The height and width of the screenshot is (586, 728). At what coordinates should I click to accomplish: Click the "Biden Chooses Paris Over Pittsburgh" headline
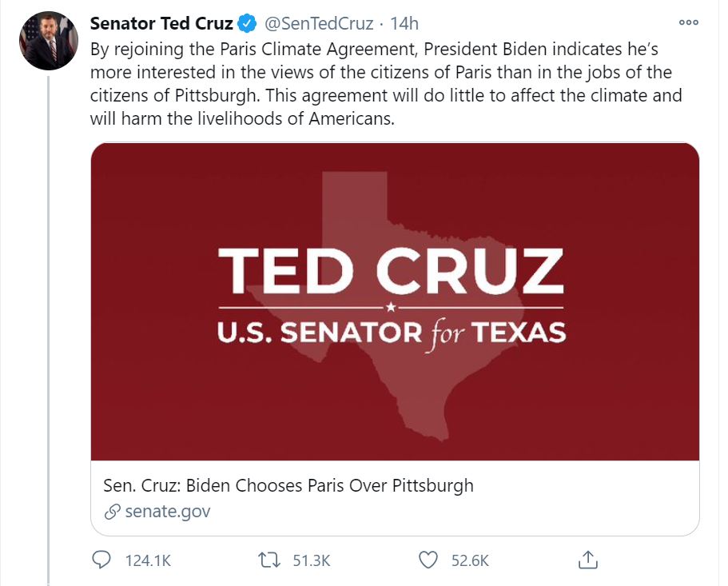click(x=288, y=485)
